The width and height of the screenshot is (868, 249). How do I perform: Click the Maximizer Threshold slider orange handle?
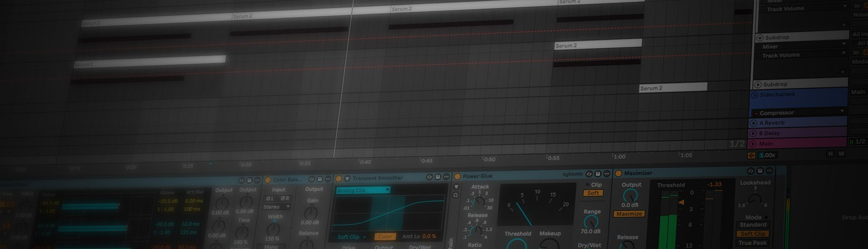tap(681, 203)
